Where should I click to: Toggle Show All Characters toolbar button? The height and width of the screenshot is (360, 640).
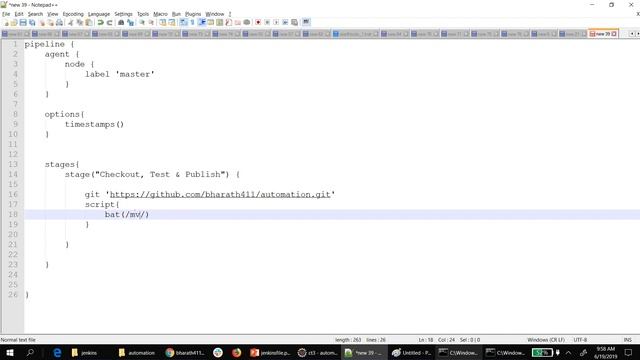tap(192, 22)
